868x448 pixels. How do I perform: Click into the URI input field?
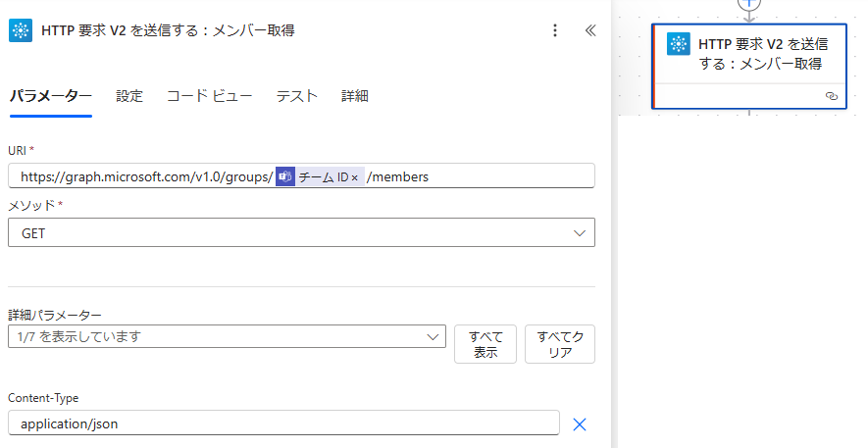click(301, 175)
